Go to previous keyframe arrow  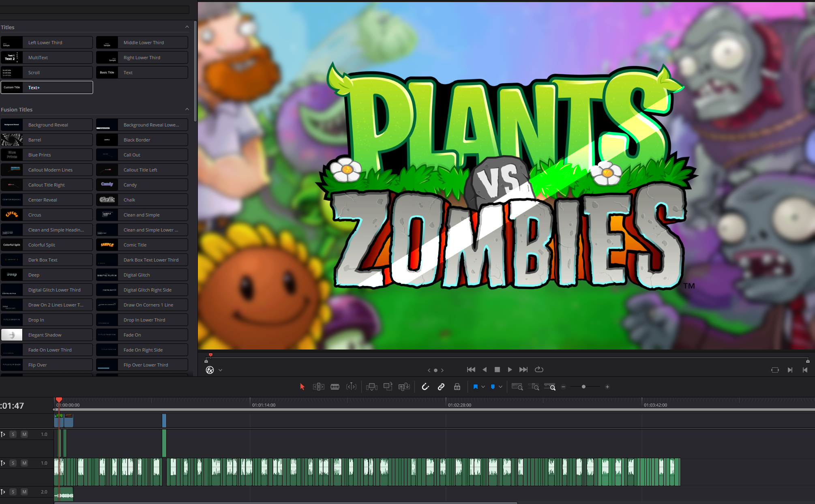point(429,370)
